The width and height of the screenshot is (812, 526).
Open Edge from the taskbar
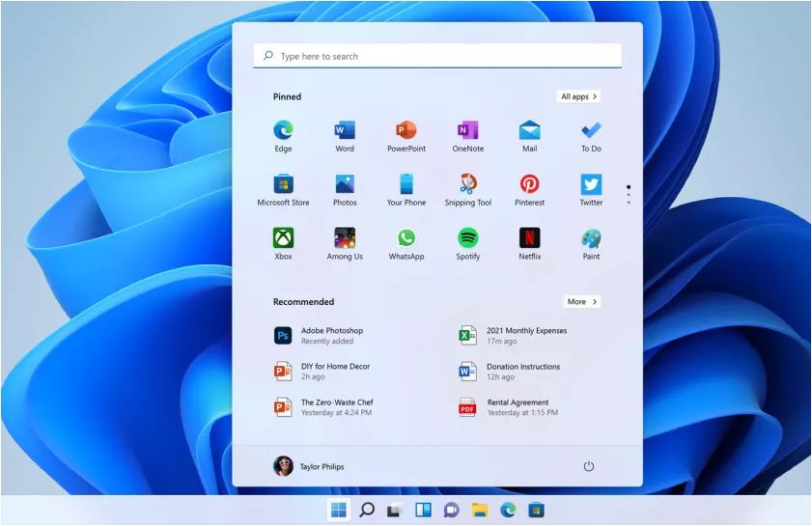[508, 510]
